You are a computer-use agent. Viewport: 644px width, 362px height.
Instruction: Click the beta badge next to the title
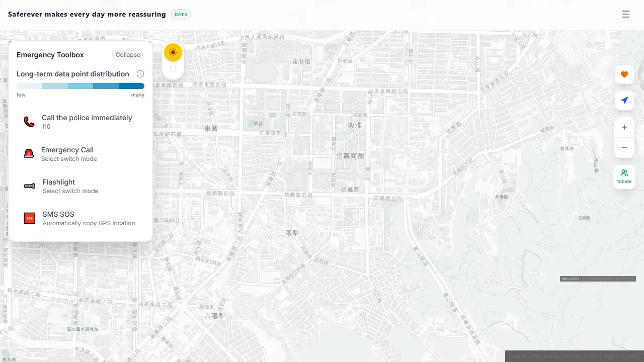tap(181, 14)
